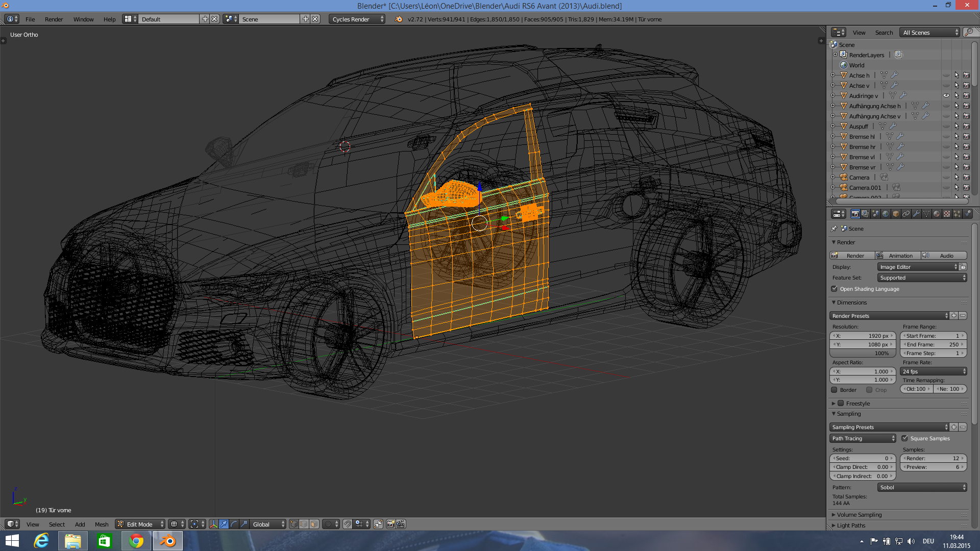Viewport: 980px width, 551px height.
Task: Open the Constraints properties tab chain icon
Action: pyautogui.click(x=906, y=214)
